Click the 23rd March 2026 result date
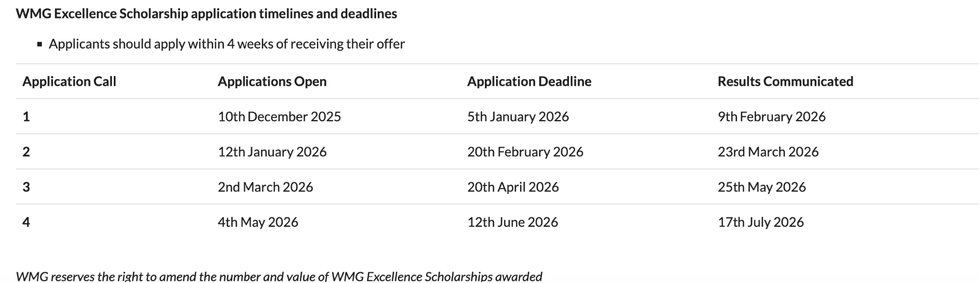 tap(768, 152)
